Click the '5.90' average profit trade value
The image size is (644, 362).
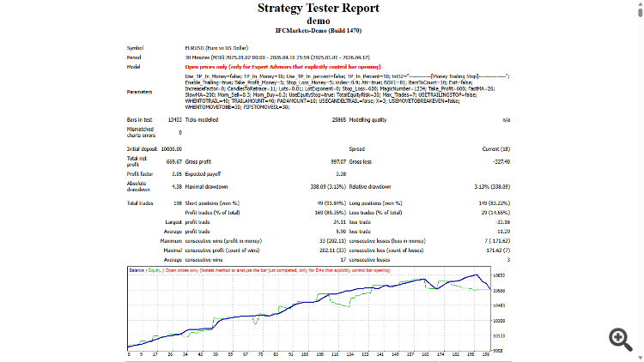click(341, 232)
